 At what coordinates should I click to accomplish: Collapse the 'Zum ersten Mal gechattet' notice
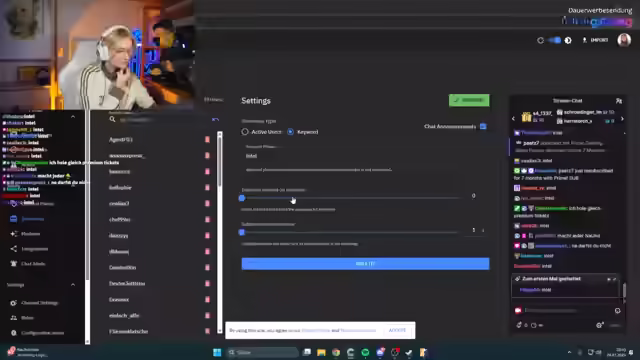pyautogui.click(x=614, y=279)
